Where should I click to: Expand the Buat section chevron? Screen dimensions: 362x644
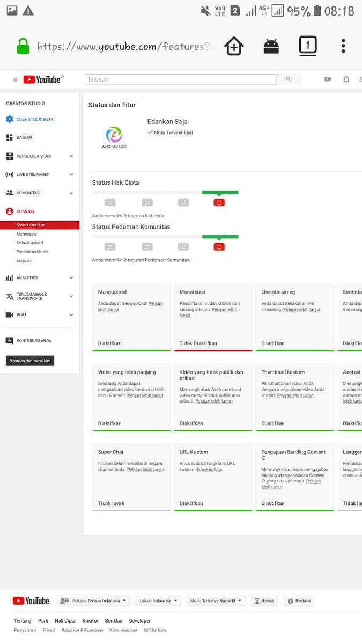click(x=71, y=314)
